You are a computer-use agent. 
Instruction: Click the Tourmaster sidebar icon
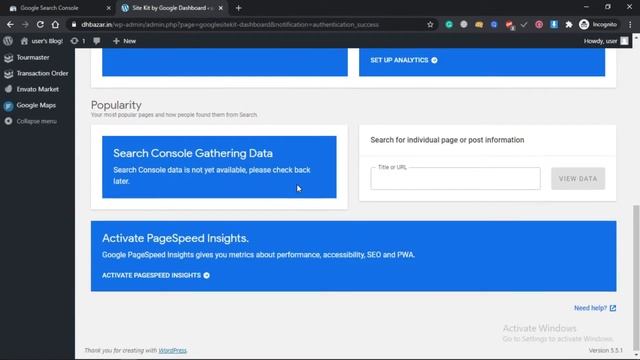[9, 58]
